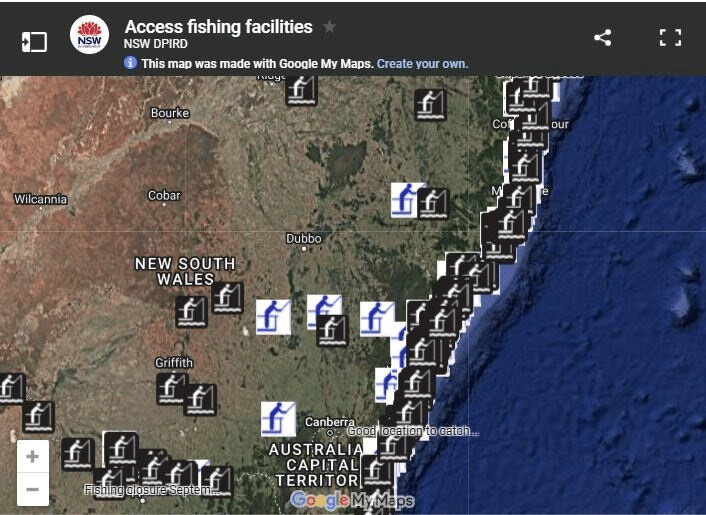
Task: Open the 'Create your own' link
Action: click(x=422, y=63)
